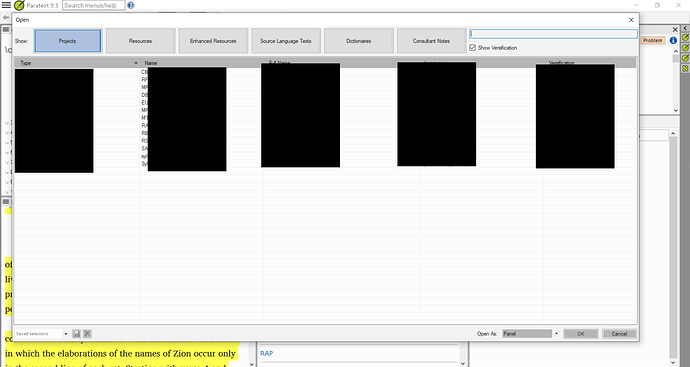
Task: Open the upper-left panel's menu icon
Action: click(x=6, y=29)
